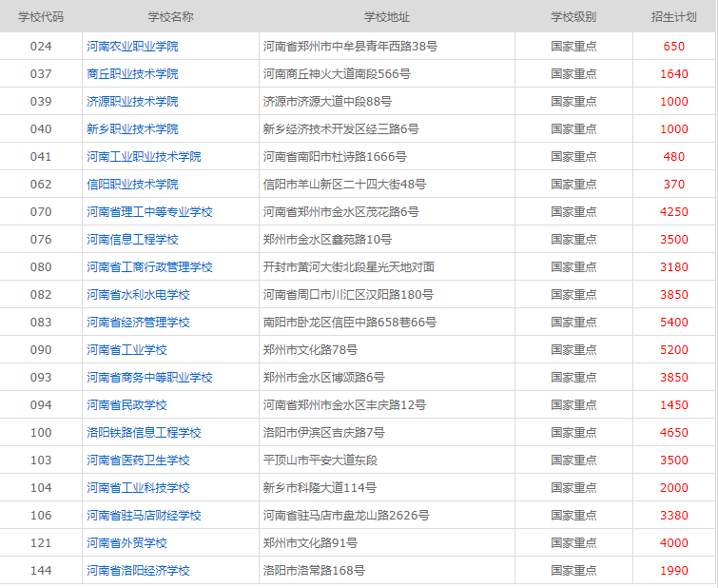
Task: Select the 河南省工业学校 link
Action: [126, 349]
